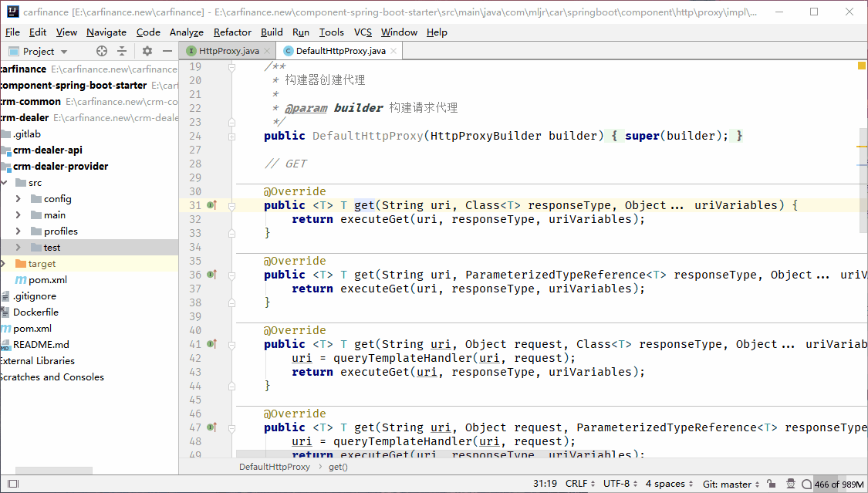This screenshot has width=868, height=493.
Task: Click DefaultHttpProxy in breadcrumb bar
Action: (274, 467)
